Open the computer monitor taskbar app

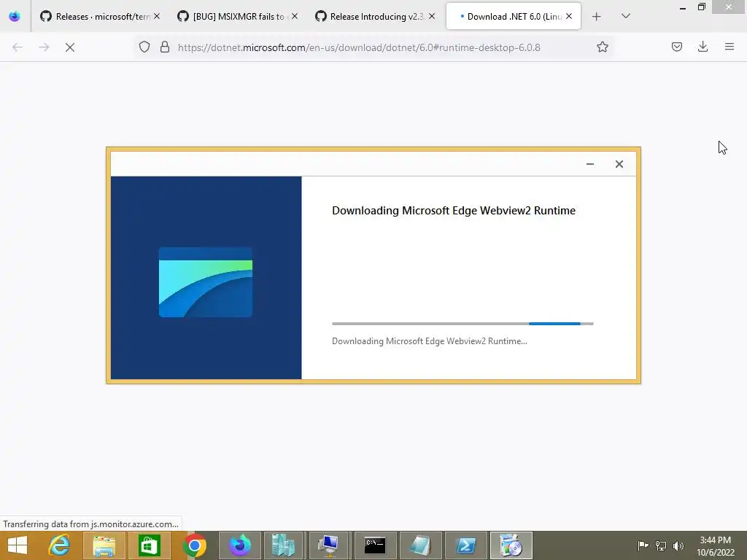point(329,545)
